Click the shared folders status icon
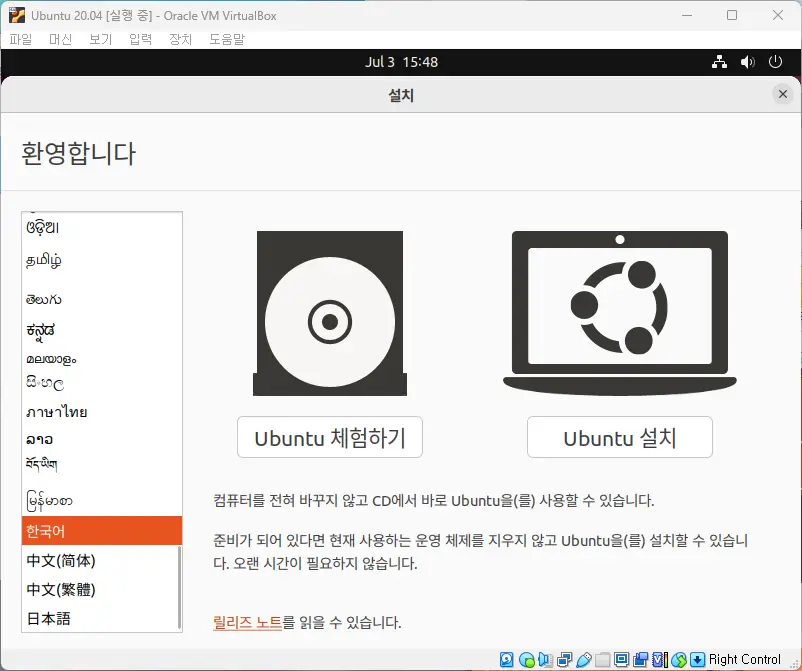Viewport: 802px width, 671px height. 603,660
